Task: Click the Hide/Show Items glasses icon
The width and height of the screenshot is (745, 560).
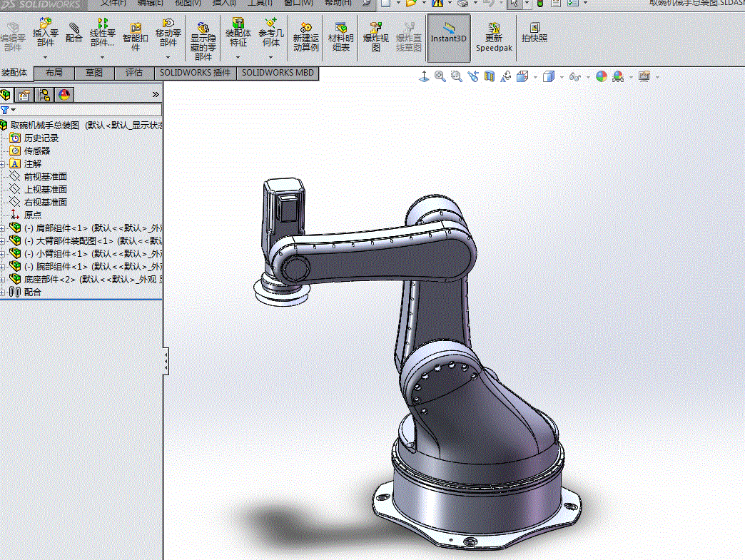Action: 575,76
